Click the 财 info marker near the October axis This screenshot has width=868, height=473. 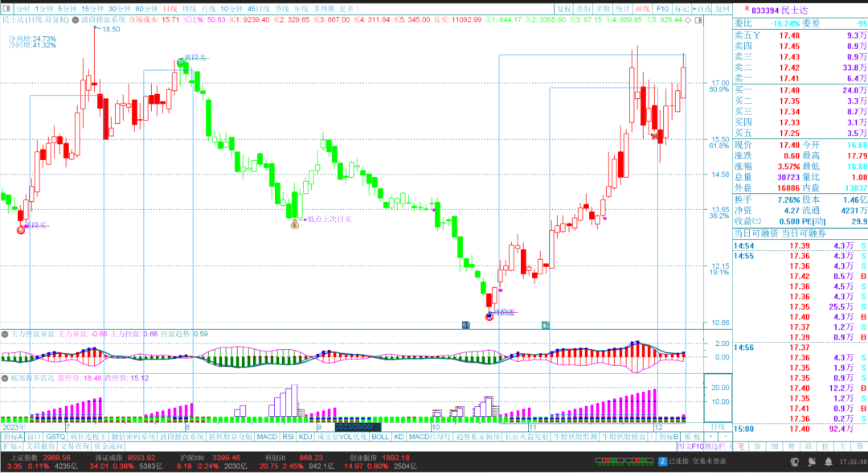[x=465, y=325]
